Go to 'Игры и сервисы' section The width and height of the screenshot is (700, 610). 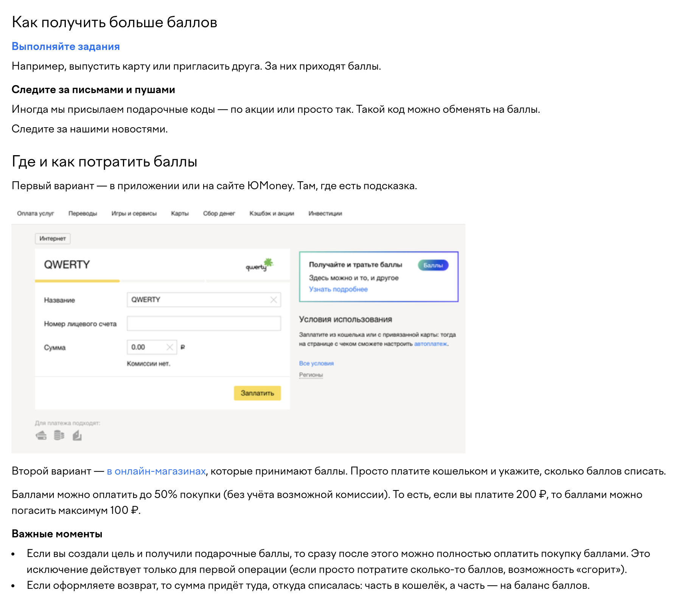point(134,213)
